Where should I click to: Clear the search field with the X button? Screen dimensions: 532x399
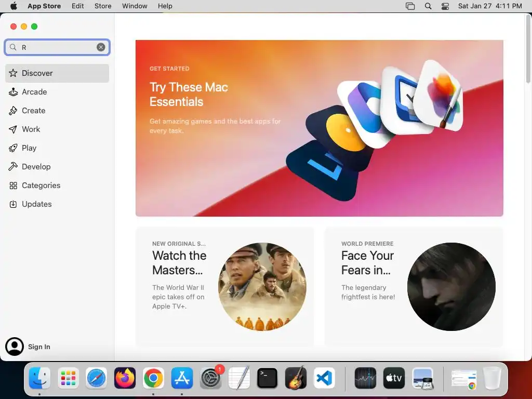tap(101, 47)
